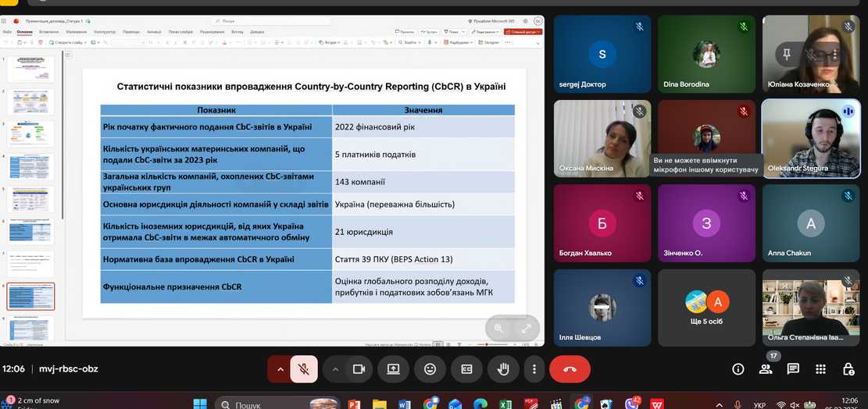Open the activities grid icon

(820, 369)
